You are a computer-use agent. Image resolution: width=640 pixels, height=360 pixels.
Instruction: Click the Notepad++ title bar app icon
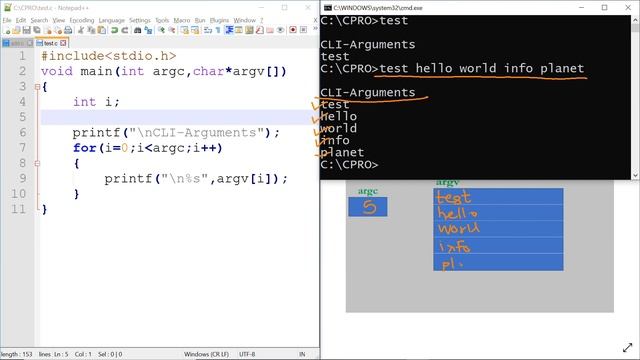(7, 8)
